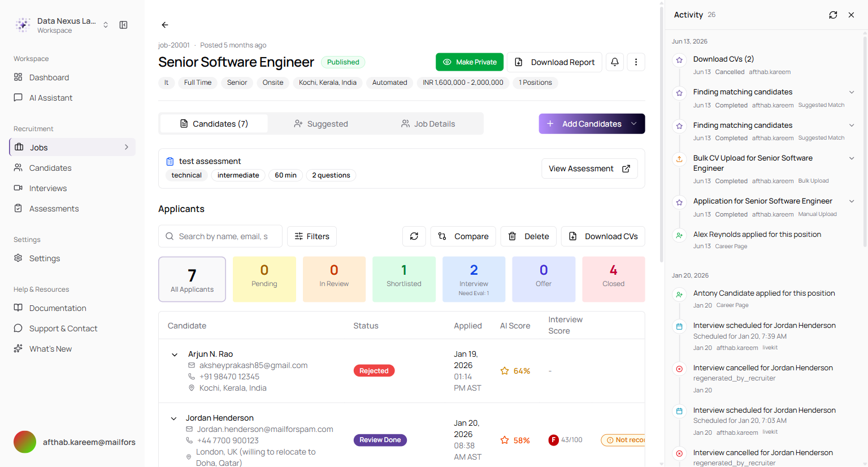Click the Interview status color card
The image size is (868, 467).
(474, 279)
